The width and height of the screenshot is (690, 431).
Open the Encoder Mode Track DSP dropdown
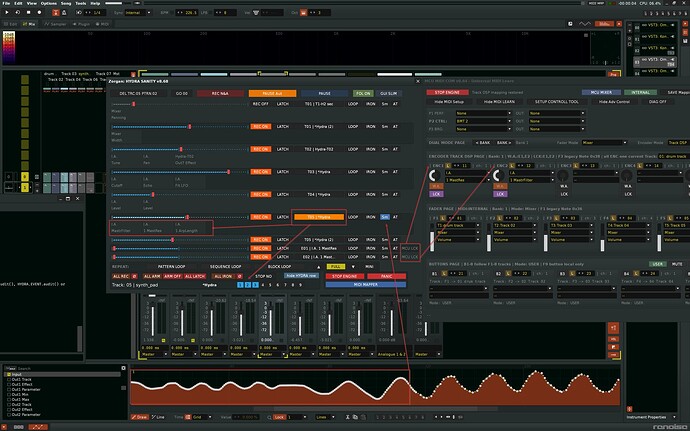[678, 143]
